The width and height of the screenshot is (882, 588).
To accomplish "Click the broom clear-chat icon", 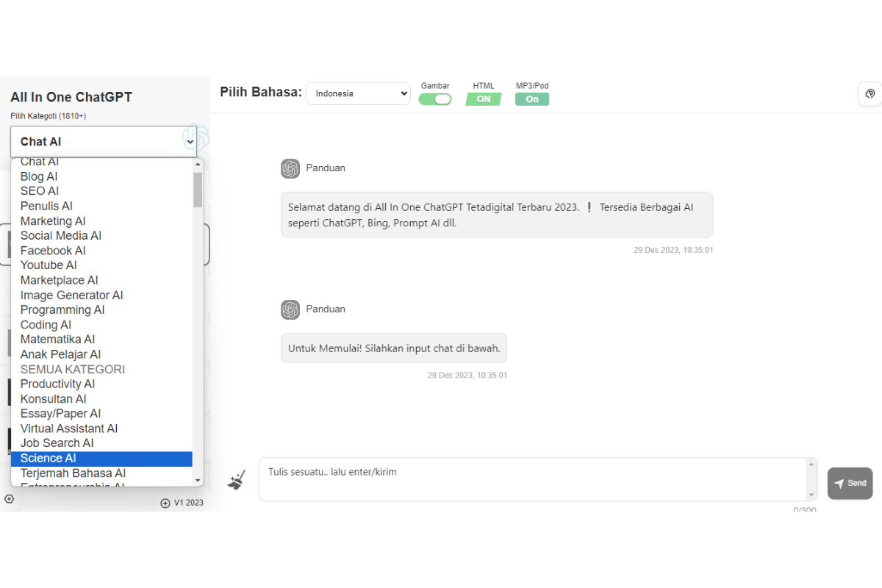I will pyautogui.click(x=237, y=481).
